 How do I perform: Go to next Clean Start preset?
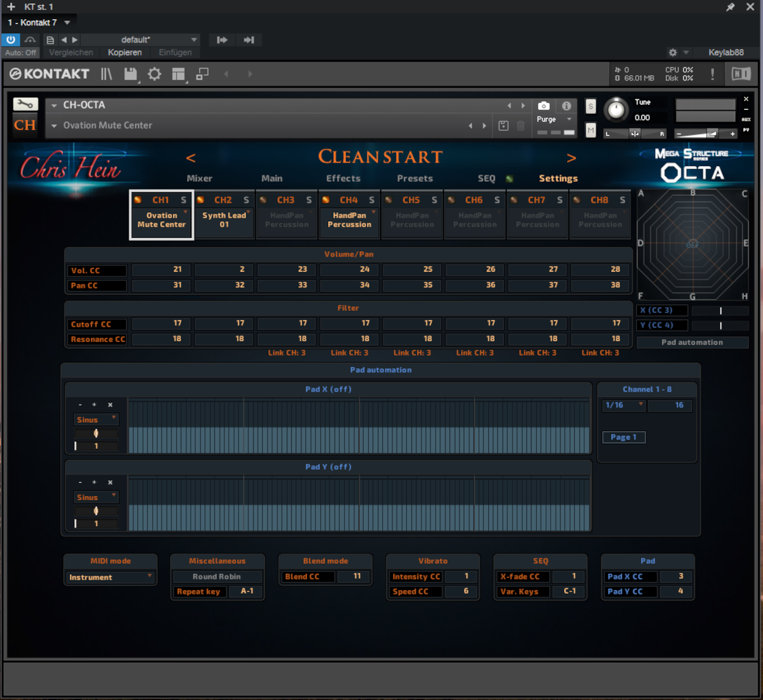[x=571, y=158]
